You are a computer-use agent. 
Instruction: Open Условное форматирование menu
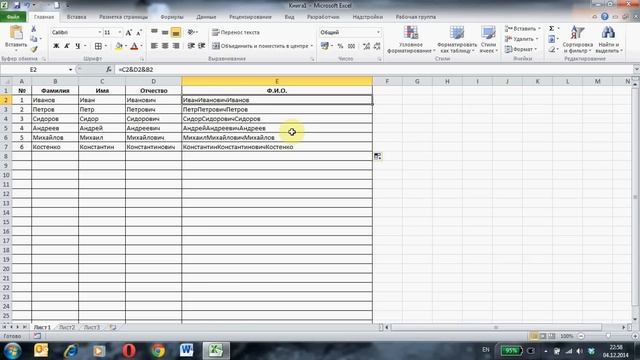(411, 39)
